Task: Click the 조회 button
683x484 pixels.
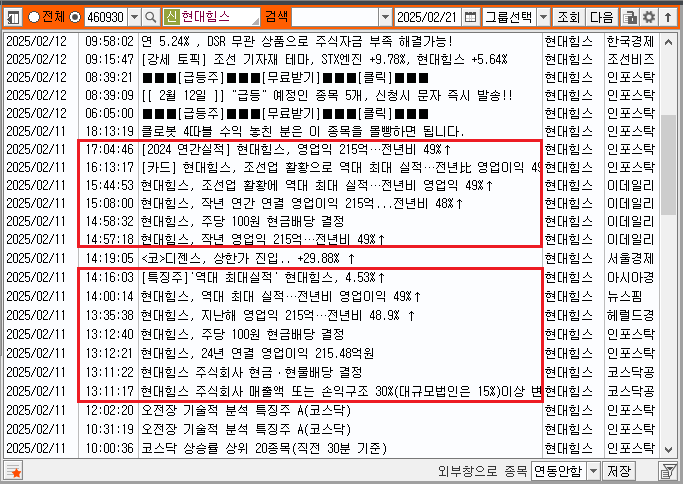Action: pos(568,17)
